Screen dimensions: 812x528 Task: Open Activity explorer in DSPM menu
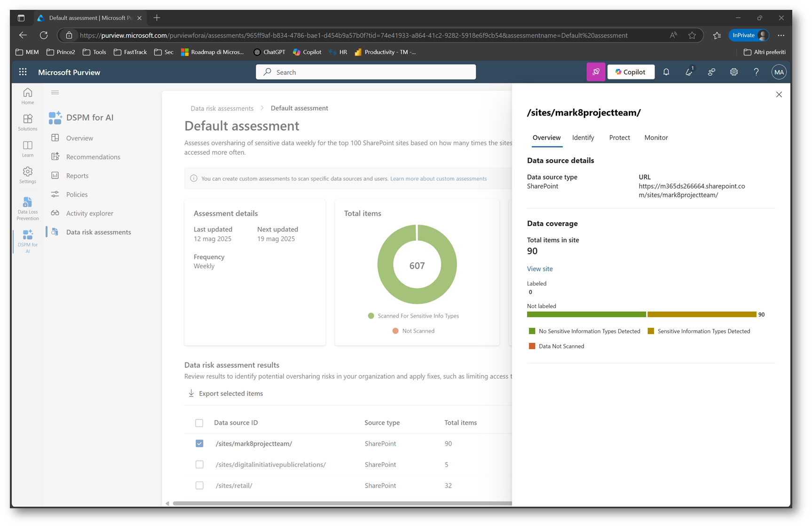click(89, 213)
